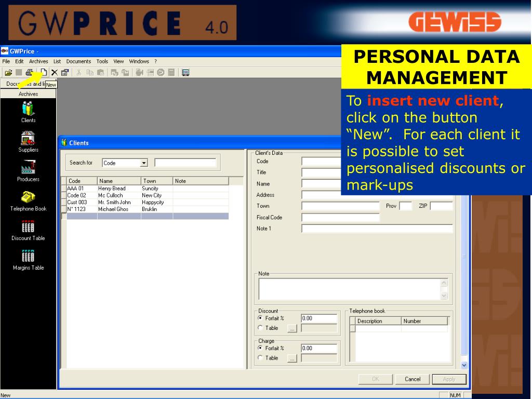Viewport: 532px width, 399px height.
Task: Click Telephone book Number column header
Action: (x=424, y=321)
